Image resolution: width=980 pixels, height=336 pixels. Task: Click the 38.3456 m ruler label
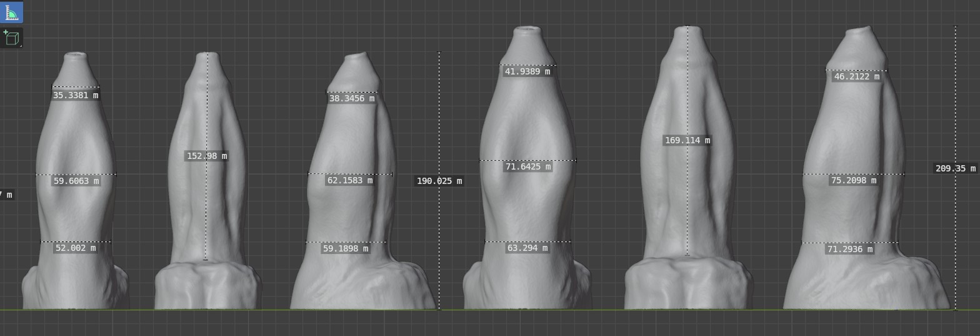pyautogui.click(x=351, y=98)
